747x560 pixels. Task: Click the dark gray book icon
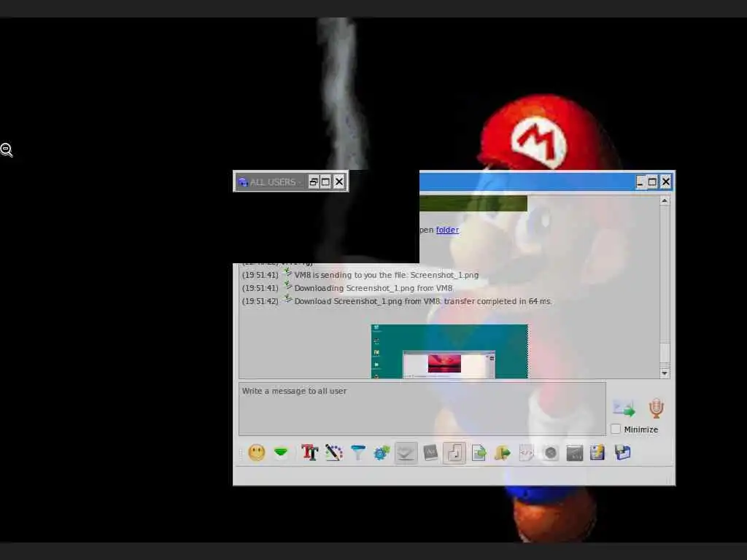[x=430, y=452]
